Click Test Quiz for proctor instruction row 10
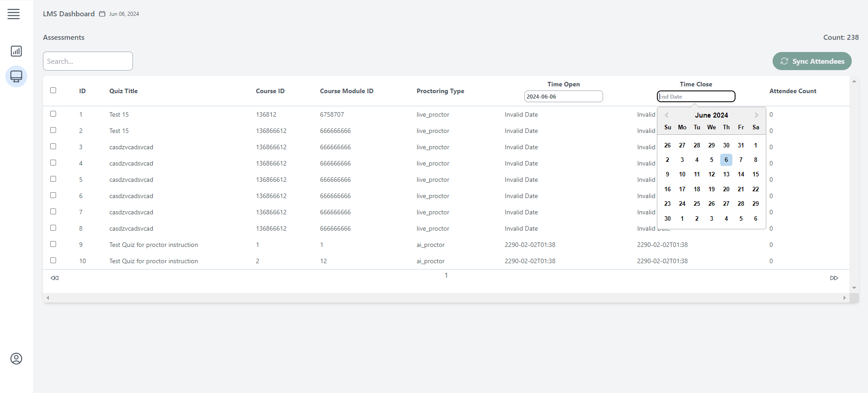This screenshot has width=868, height=393. pyautogui.click(x=154, y=261)
